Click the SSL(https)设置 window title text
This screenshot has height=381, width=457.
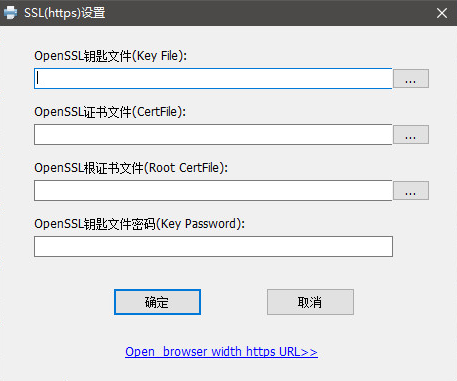click(65, 13)
